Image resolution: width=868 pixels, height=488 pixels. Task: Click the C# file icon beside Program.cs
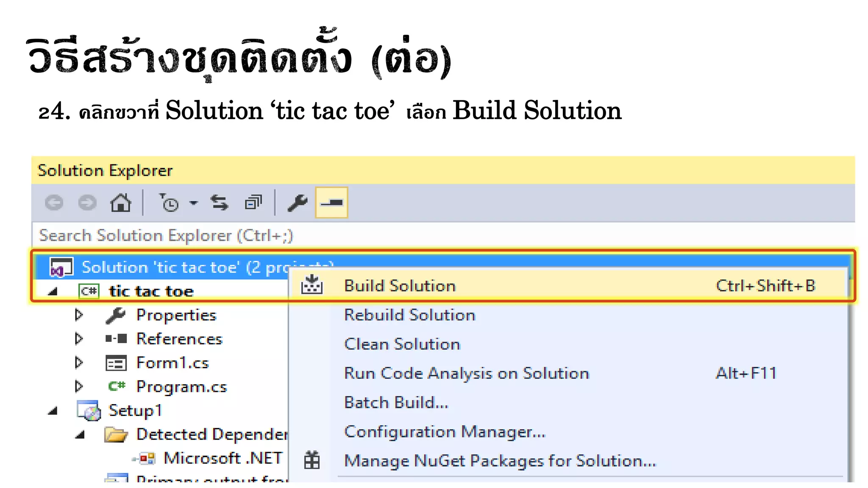tap(117, 386)
